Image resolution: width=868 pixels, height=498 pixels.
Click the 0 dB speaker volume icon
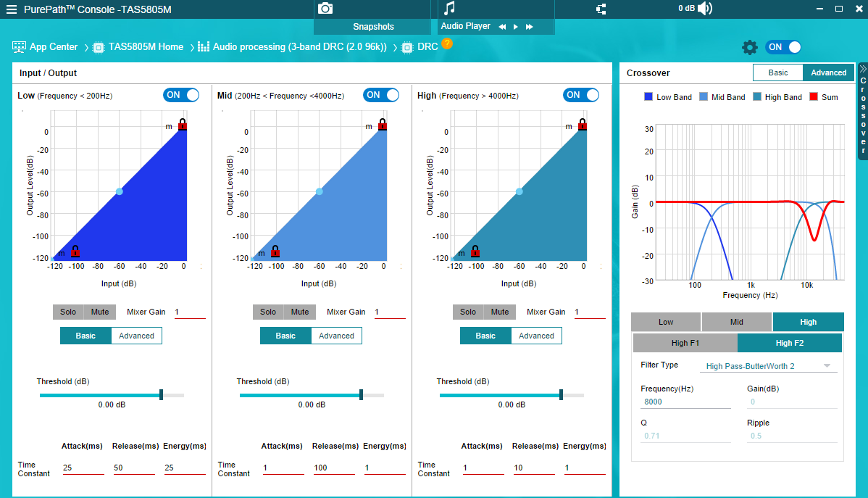click(705, 8)
